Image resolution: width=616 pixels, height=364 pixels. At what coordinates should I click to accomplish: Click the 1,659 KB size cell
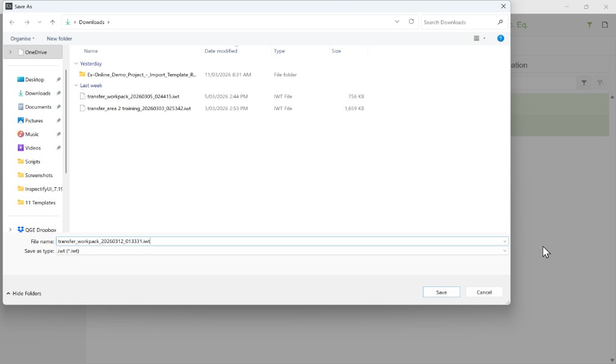(354, 108)
